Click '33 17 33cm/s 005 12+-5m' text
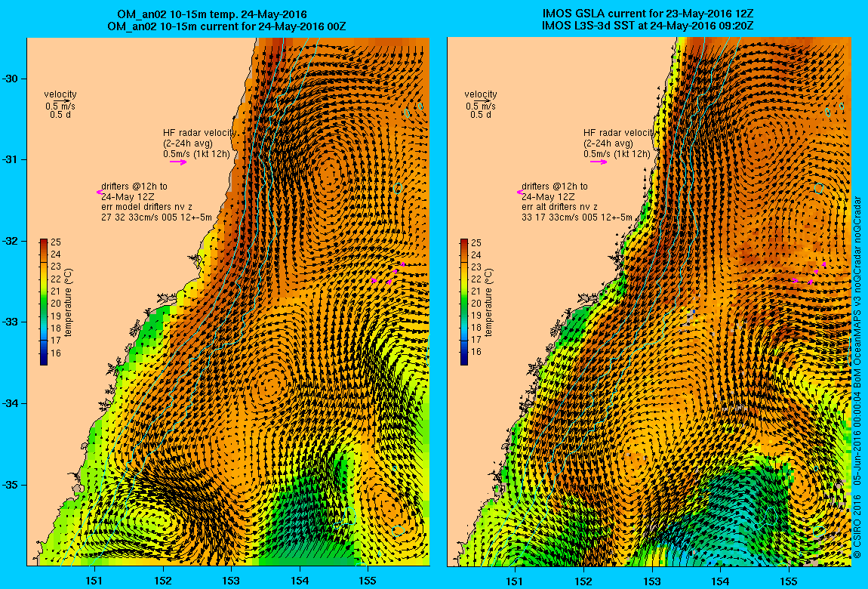 577,217
